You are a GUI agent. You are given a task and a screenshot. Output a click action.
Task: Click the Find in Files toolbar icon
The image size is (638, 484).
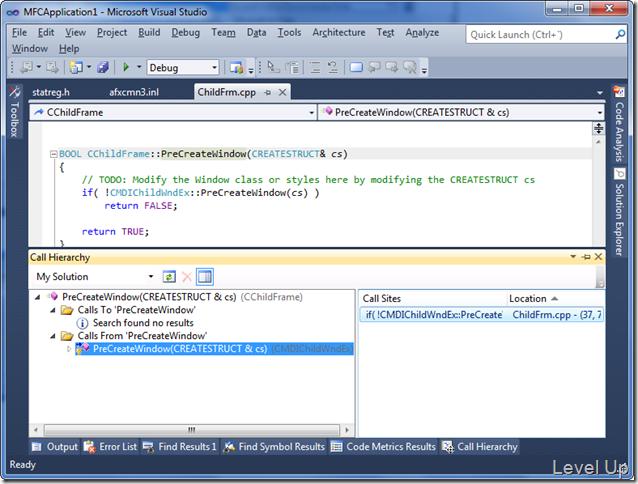point(236,67)
